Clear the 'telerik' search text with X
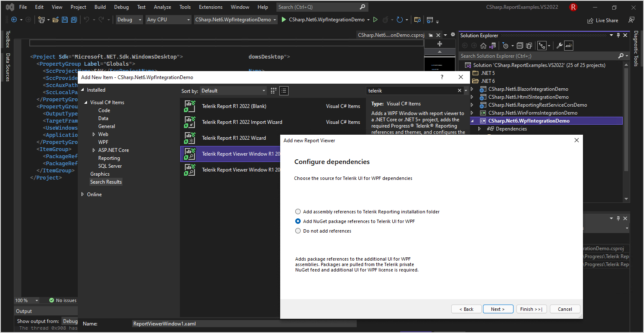The image size is (644, 333). tap(460, 91)
